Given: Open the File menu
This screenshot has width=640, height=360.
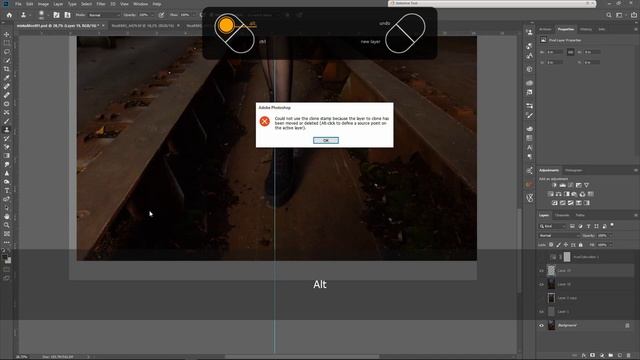Looking at the screenshot, I should (x=18, y=4).
